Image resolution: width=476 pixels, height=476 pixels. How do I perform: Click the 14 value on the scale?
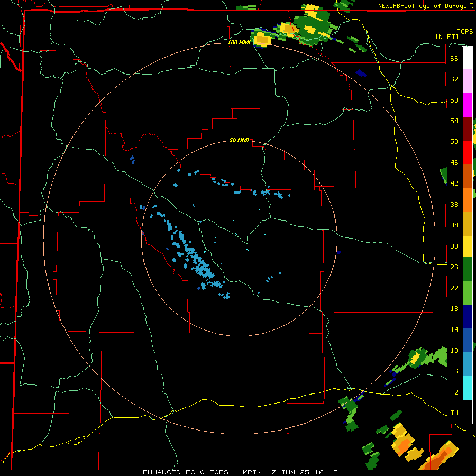click(x=454, y=329)
